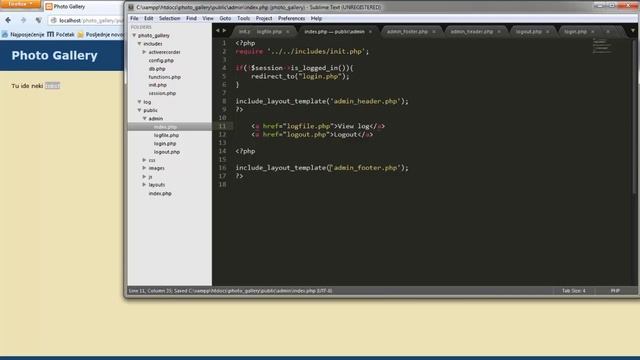Switch to the logout.php editor tab
Image resolution: width=640 pixels, height=360 pixels.
click(x=529, y=31)
